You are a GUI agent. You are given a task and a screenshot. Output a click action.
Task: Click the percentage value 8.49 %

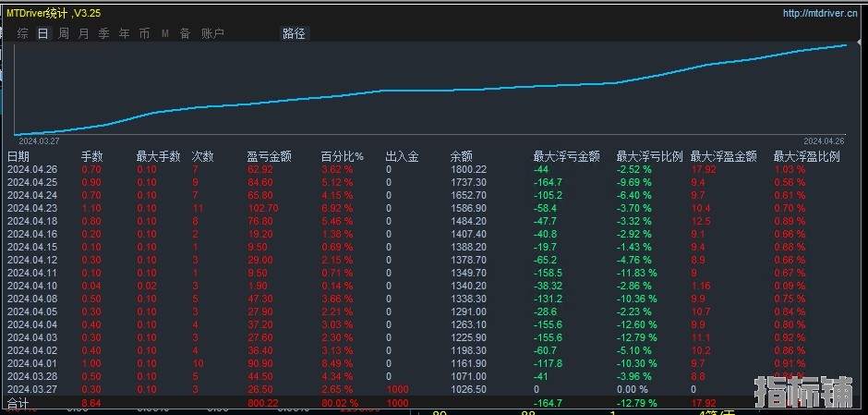pos(337,363)
